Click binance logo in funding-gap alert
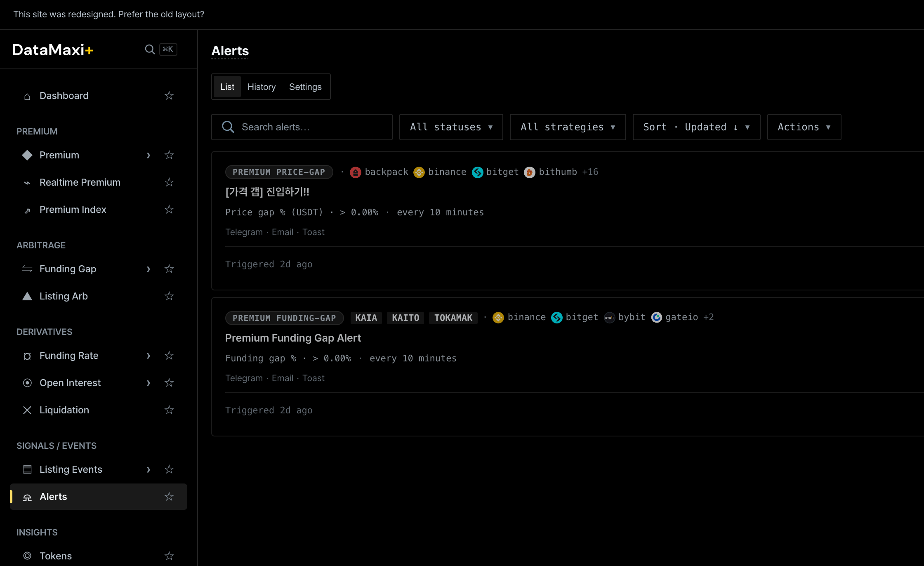The height and width of the screenshot is (566, 924). click(498, 318)
